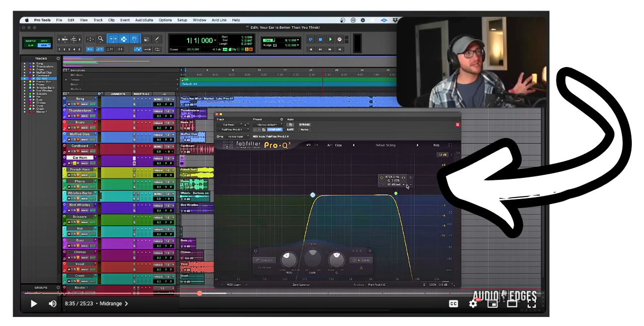
Task: Open Low Cut filter shape dropdown
Action: [x=264, y=260]
